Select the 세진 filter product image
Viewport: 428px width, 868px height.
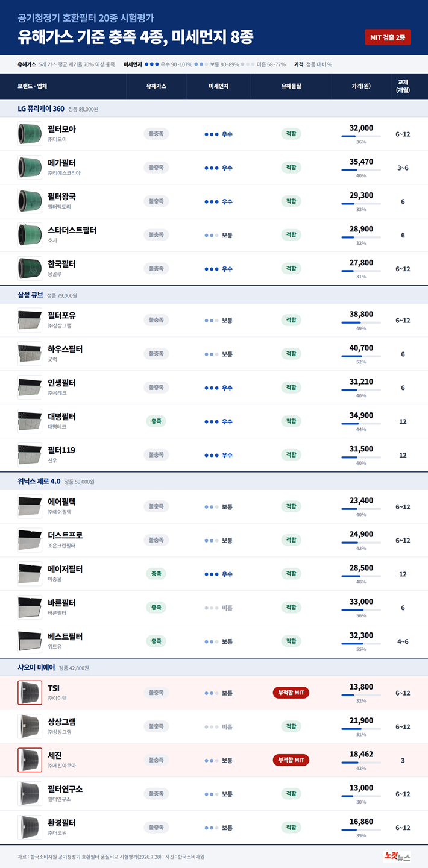[x=30, y=760]
